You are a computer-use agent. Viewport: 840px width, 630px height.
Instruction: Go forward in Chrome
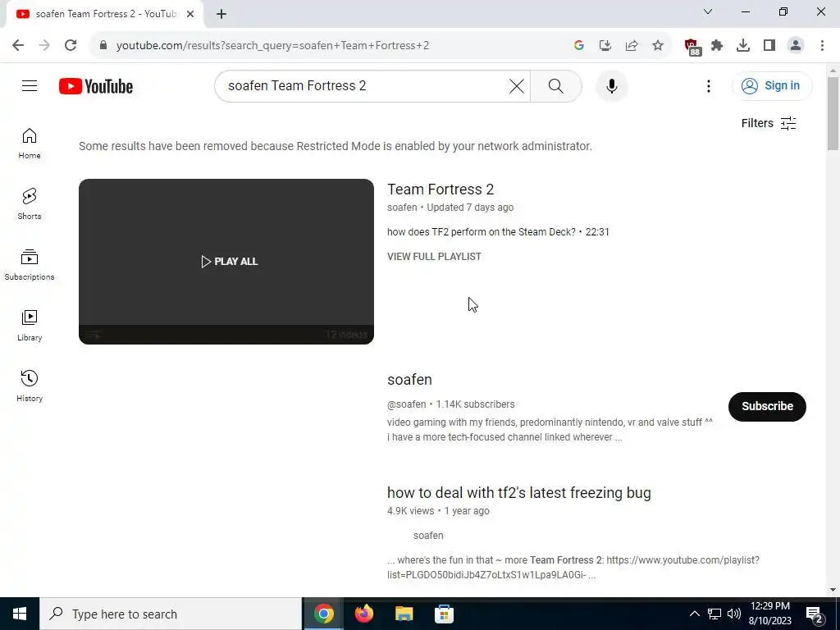point(44,45)
